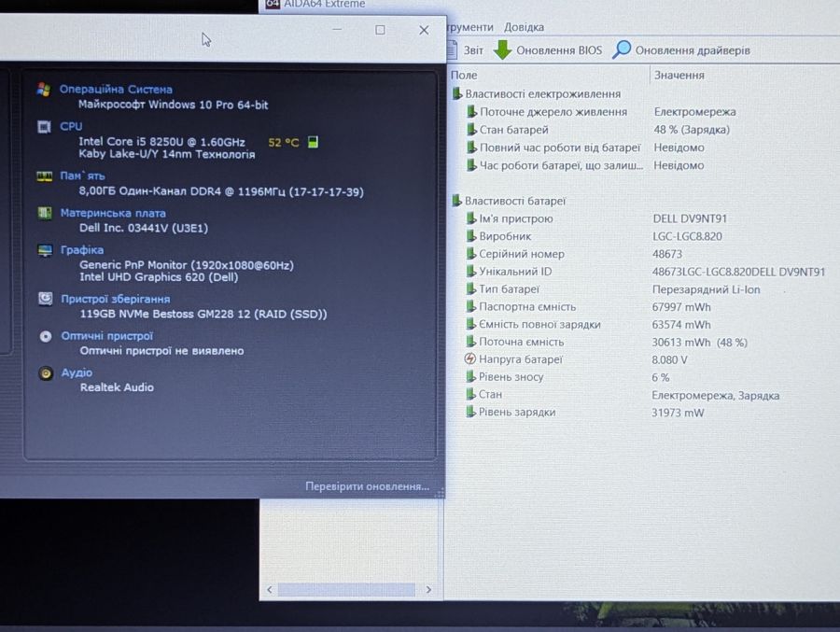This screenshot has width=840, height=632.
Task: Open the Пристрої зберігання section link
Action: 115,299
